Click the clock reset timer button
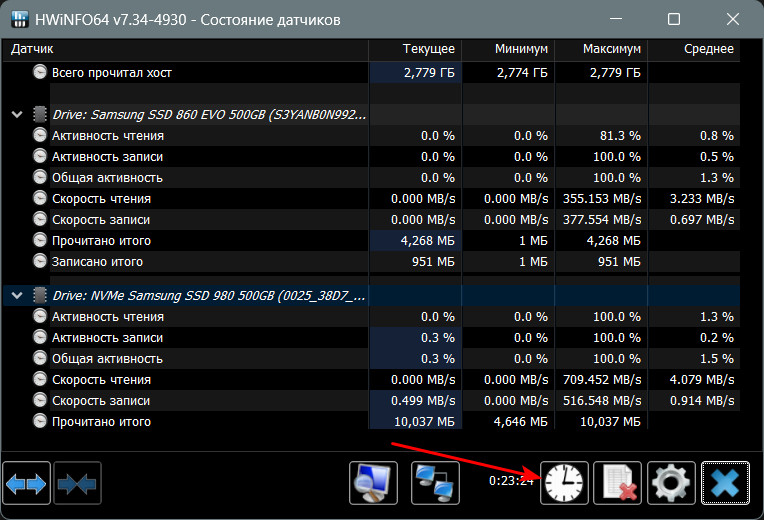This screenshot has width=764, height=520. pyautogui.click(x=564, y=483)
